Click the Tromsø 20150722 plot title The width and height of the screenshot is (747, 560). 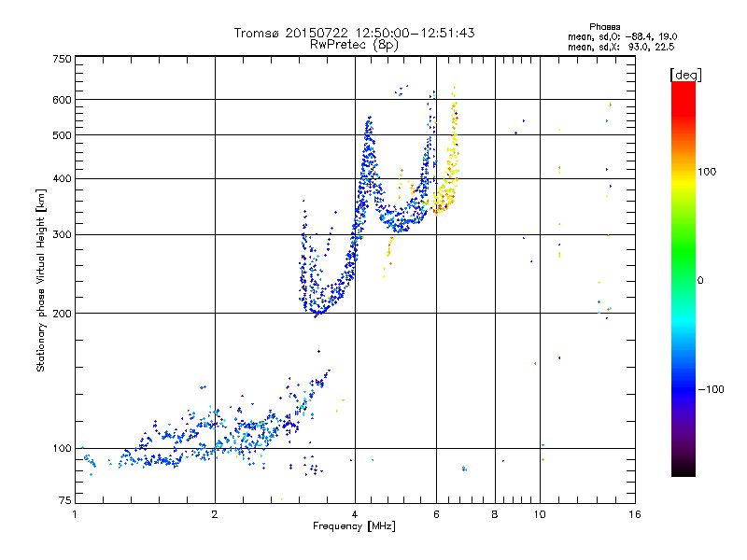(354, 33)
